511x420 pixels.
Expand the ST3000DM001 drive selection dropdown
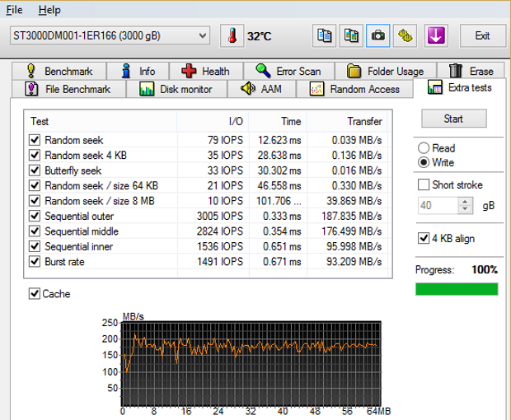coord(204,36)
